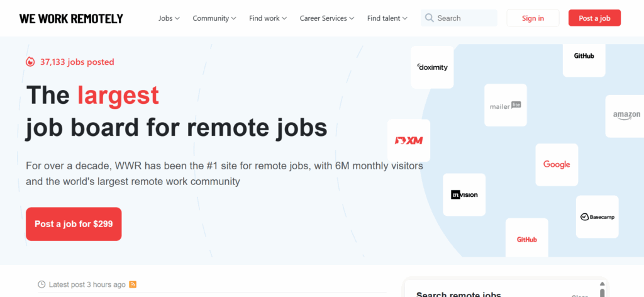
Task: Click the We Work Remotely site logo
Action: (x=71, y=18)
